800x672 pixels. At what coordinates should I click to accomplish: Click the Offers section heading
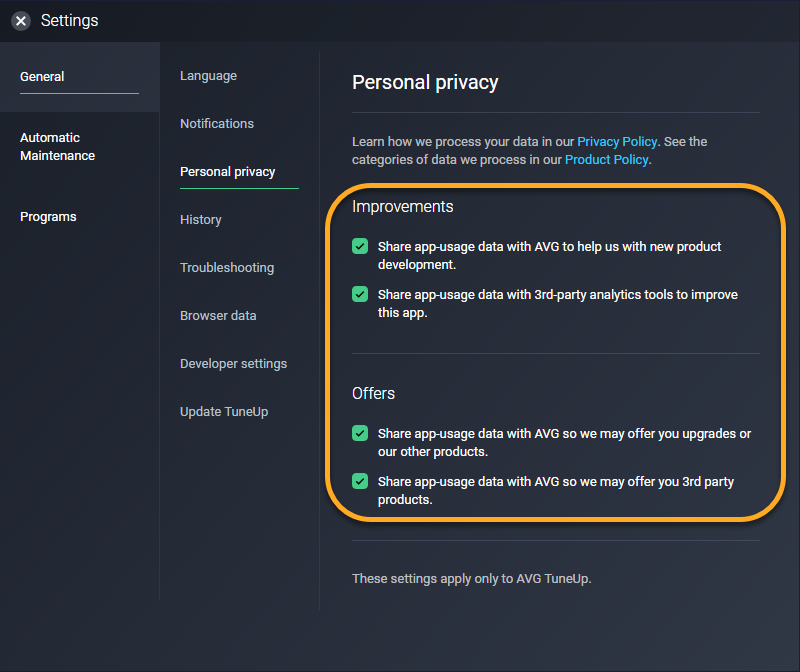pyautogui.click(x=373, y=394)
